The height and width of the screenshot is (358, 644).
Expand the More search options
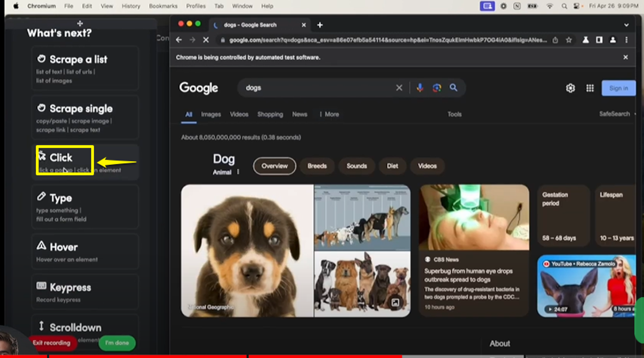pos(329,114)
